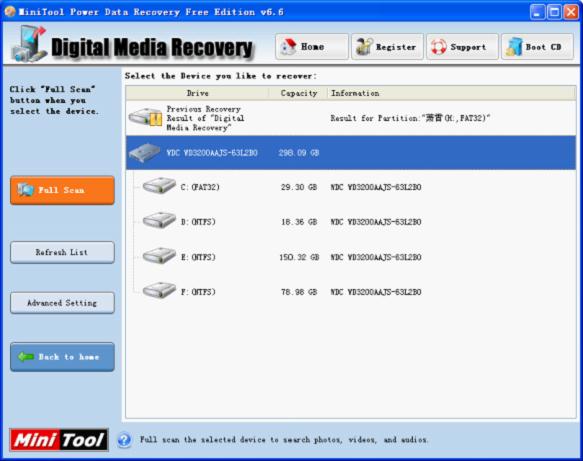Image resolution: width=583 pixels, height=461 pixels.
Task: Select the D: (NTFS) partition icon
Action: (x=159, y=221)
